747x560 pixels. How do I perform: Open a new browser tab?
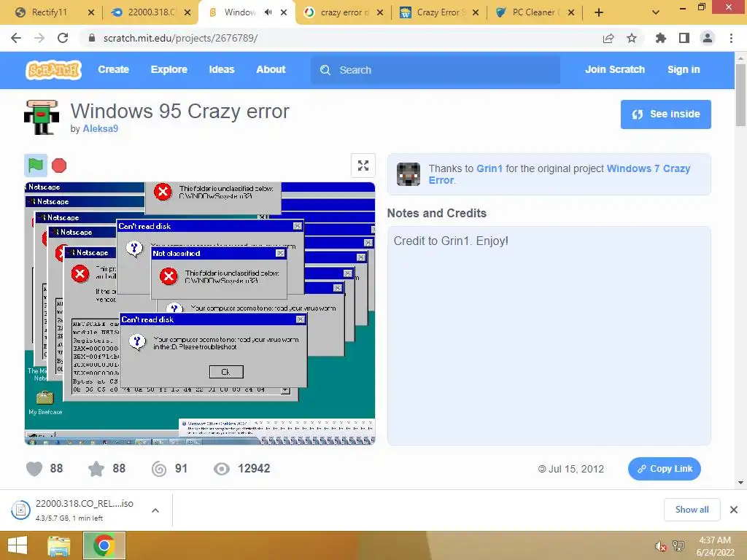click(x=599, y=12)
